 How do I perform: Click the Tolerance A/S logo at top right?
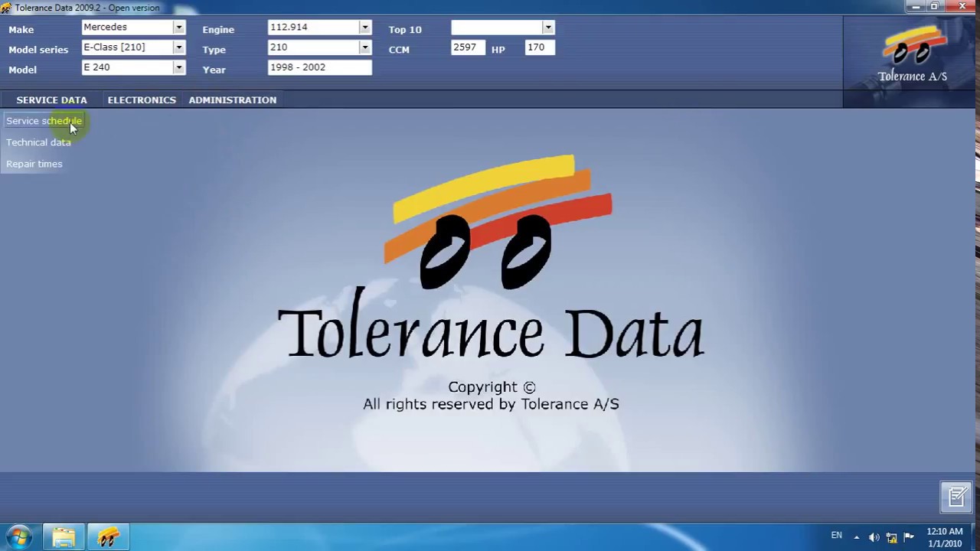click(912, 54)
